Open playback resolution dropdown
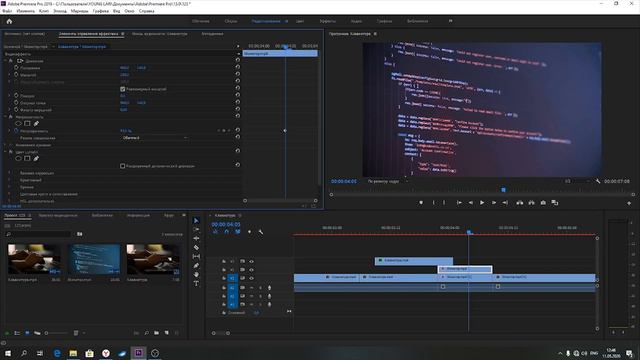 coord(577,181)
